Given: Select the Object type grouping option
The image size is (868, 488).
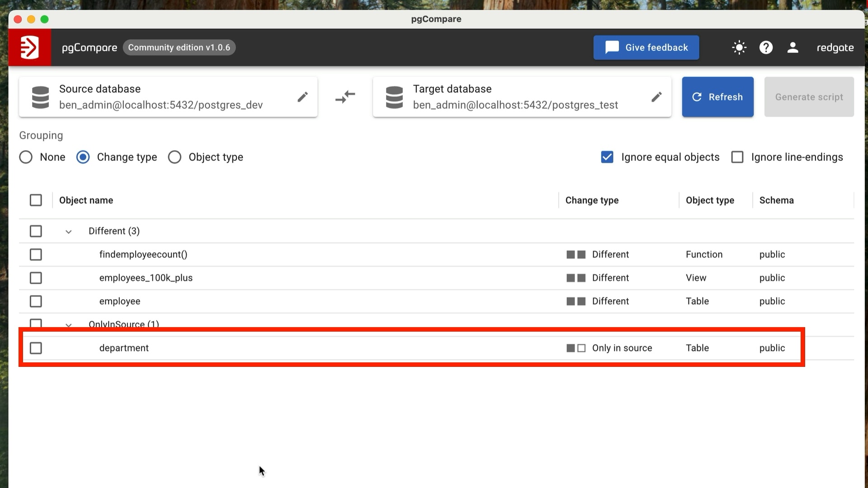Looking at the screenshot, I should (175, 157).
